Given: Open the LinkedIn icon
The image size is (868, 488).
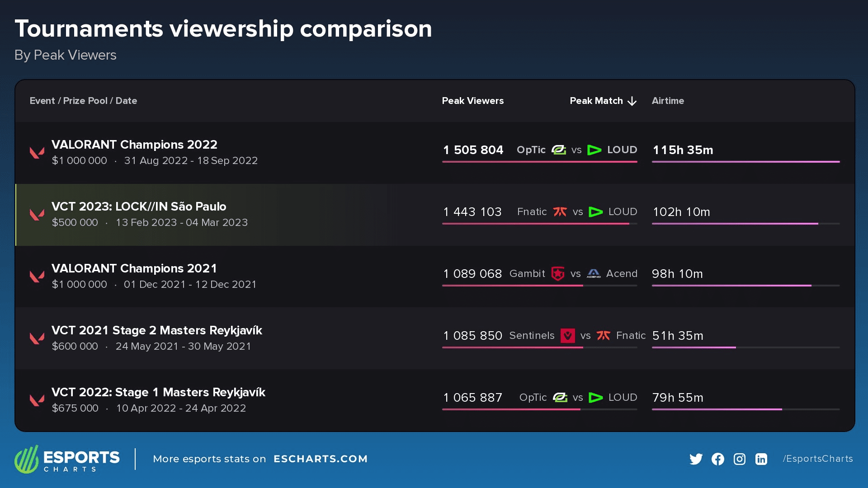Looking at the screenshot, I should coord(761,459).
